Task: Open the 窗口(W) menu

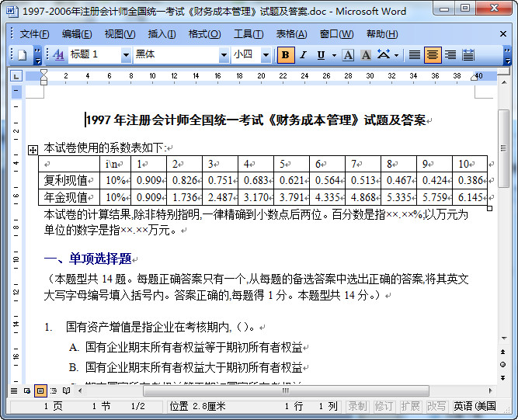Action: point(336,34)
